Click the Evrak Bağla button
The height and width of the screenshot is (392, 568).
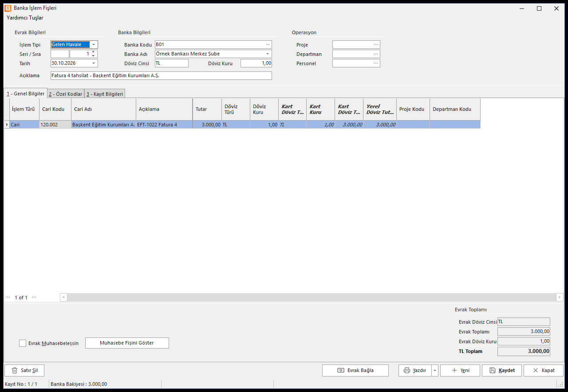coord(355,370)
